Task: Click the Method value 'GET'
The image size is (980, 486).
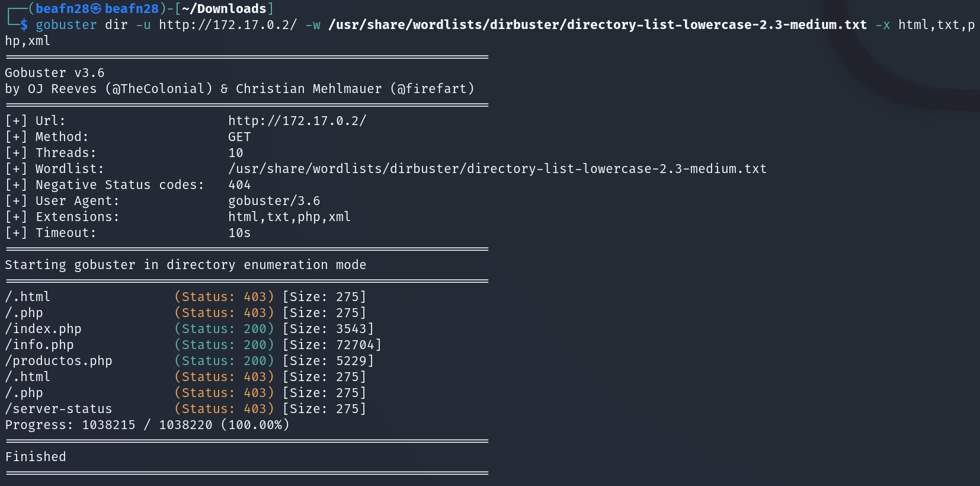Action: point(239,137)
